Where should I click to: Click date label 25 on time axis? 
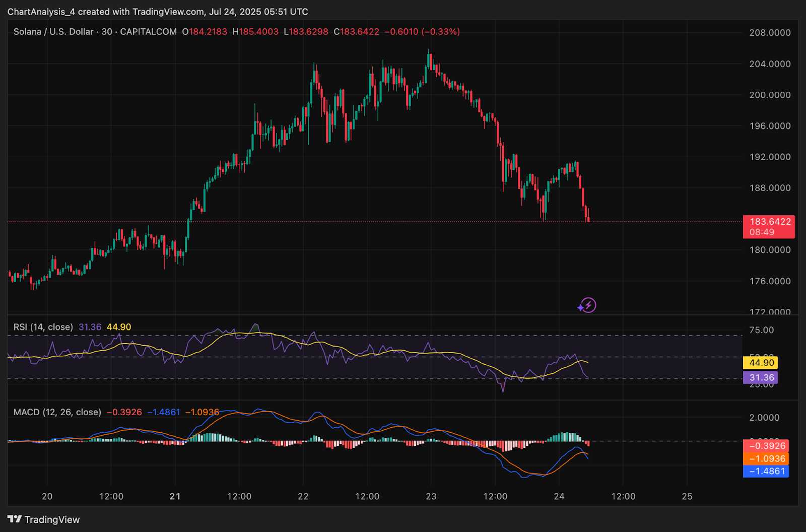(687, 496)
